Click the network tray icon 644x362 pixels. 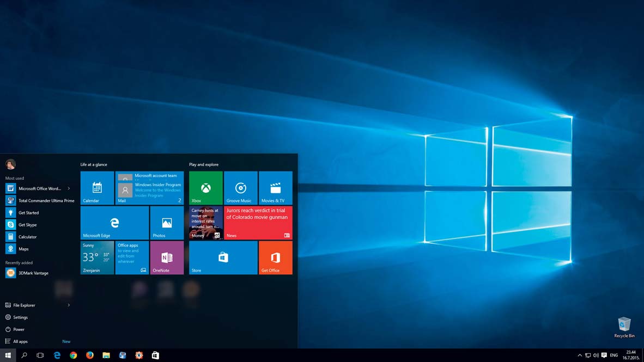588,355
